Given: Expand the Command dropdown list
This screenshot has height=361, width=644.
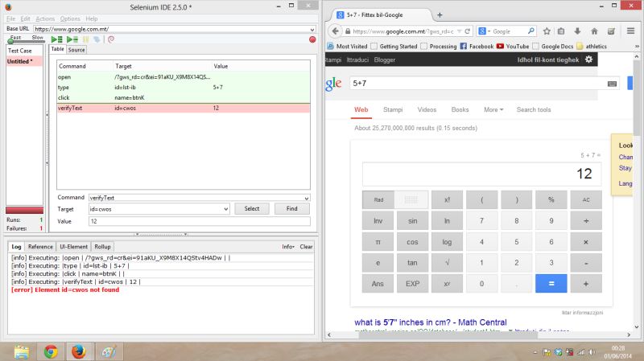Looking at the screenshot, I should pyautogui.click(x=307, y=198).
